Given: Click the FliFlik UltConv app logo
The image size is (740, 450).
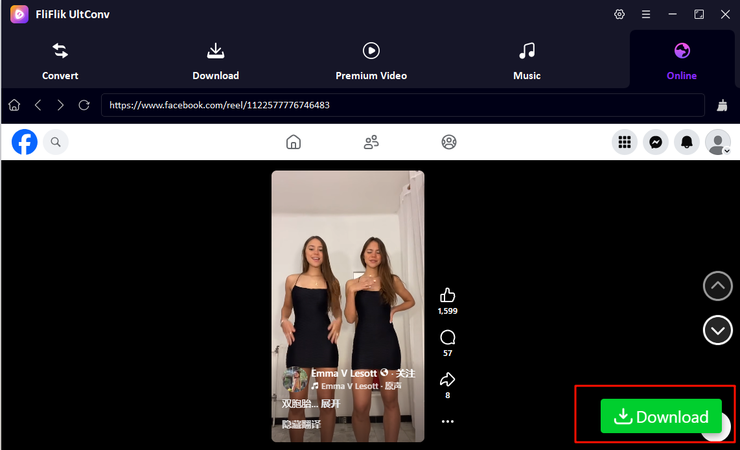Looking at the screenshot, I should [x=19, y=14].
